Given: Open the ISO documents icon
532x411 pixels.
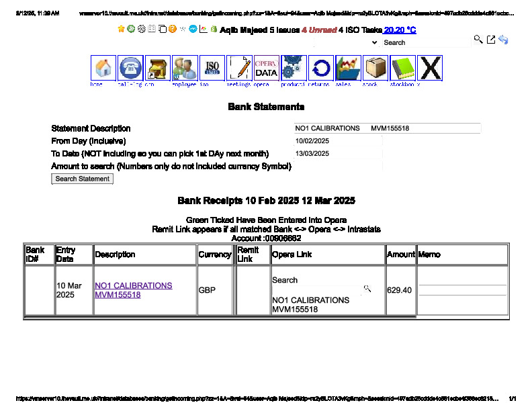Looking at the screenshot, I should [x=212, y=68].
